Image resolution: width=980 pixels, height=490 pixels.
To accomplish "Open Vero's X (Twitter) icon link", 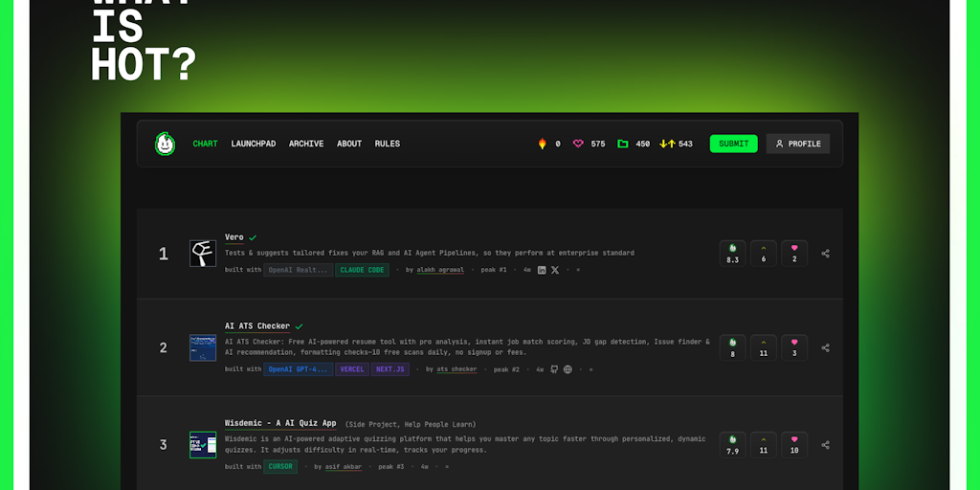I will [555, 270].
